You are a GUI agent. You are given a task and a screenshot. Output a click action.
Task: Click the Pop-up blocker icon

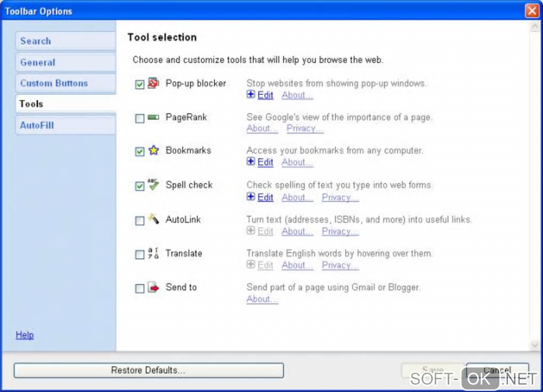(153, 83)
